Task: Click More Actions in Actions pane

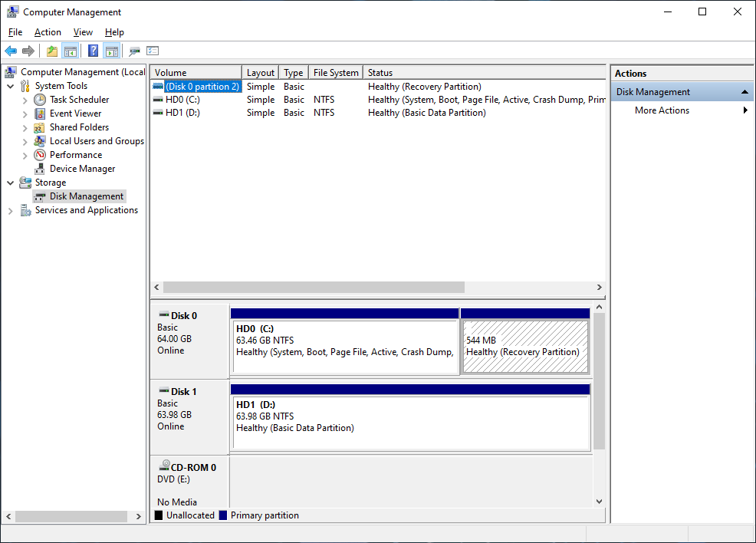Action: pos(662,110)
